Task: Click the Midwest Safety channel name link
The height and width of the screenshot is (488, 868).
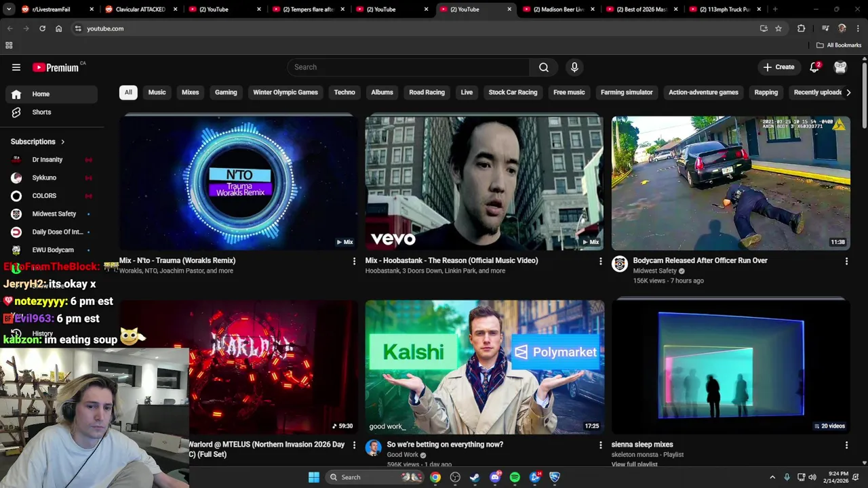Action: pyautogui.click(x=655, y=270)
